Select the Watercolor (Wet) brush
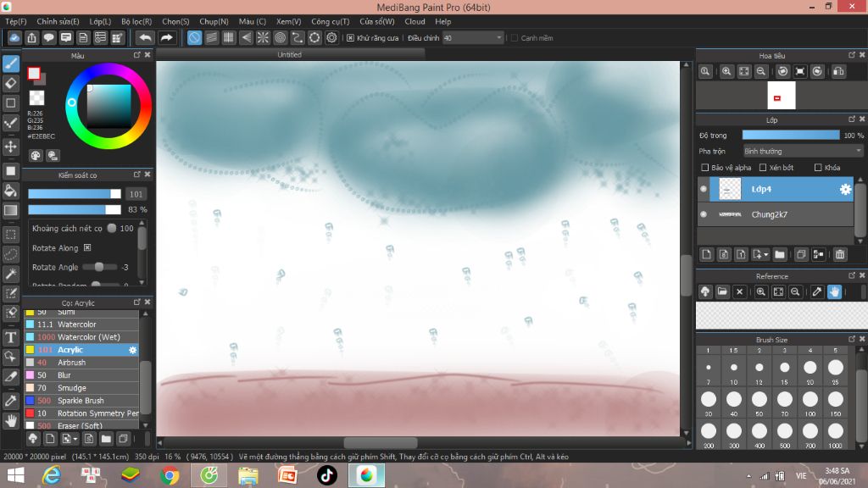 pos(81,337)
